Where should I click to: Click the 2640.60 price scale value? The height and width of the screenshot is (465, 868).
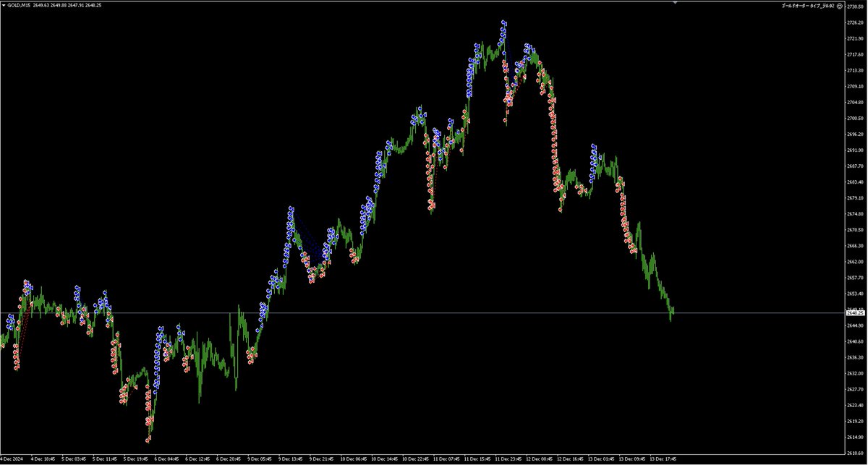854,341
